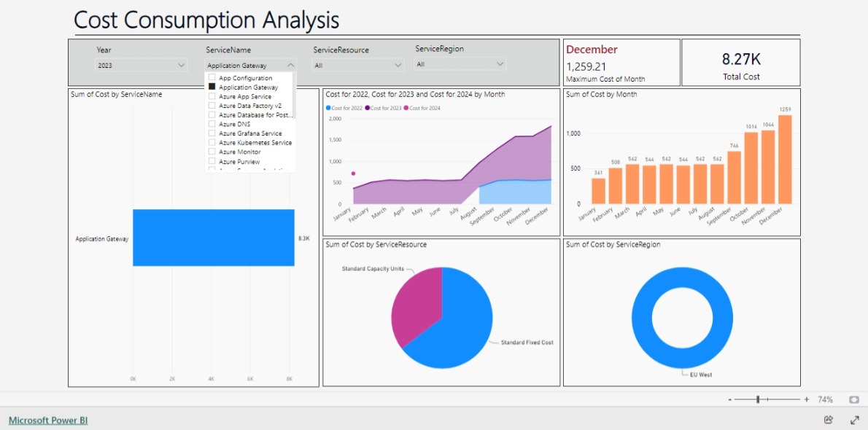Click the February bar labeled 508

[615, 186]
